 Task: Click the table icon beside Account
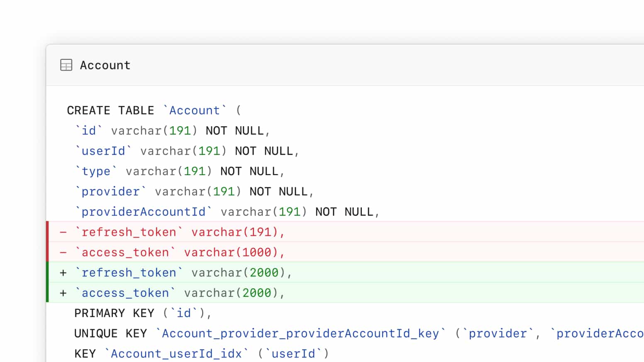pyautogui.click(x=66, y=65)
